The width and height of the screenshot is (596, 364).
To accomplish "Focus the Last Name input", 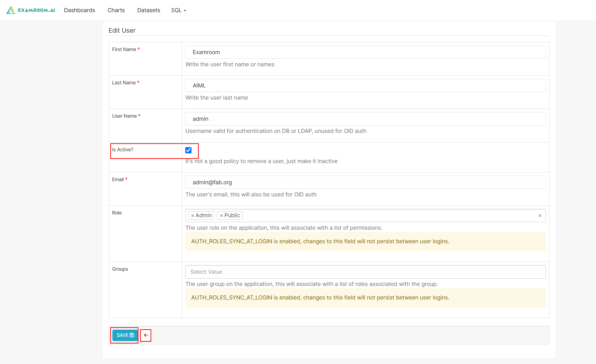I will [365, 85].
